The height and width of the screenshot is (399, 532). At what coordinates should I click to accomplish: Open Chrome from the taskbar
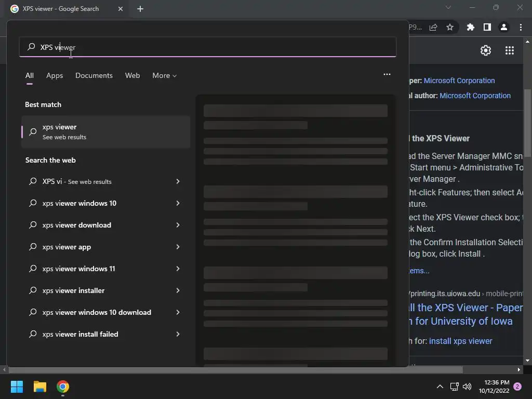63,387
